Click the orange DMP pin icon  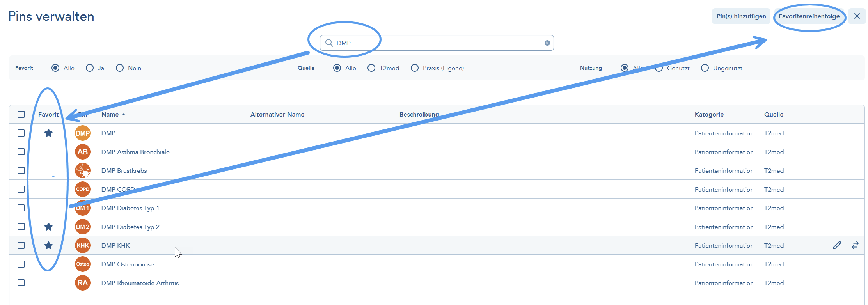[x=83, y=133]
